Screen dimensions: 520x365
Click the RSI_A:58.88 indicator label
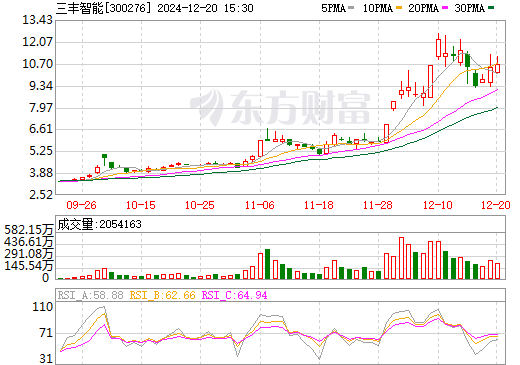click(90, 295)
